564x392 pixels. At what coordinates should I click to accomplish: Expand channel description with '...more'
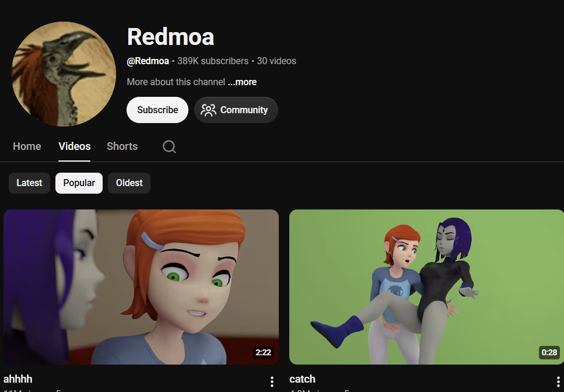tap(242, 82)
